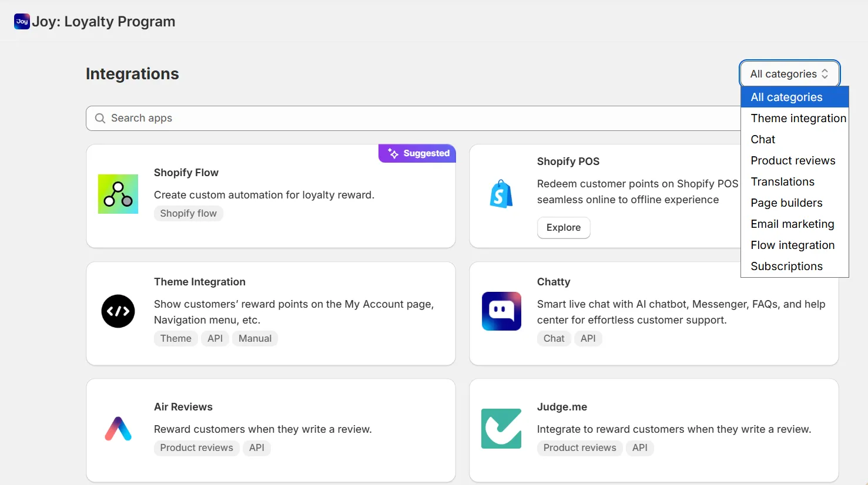Click the Manual tag under Theme Integration
The image size is (868, 485).
pos(255,338)
